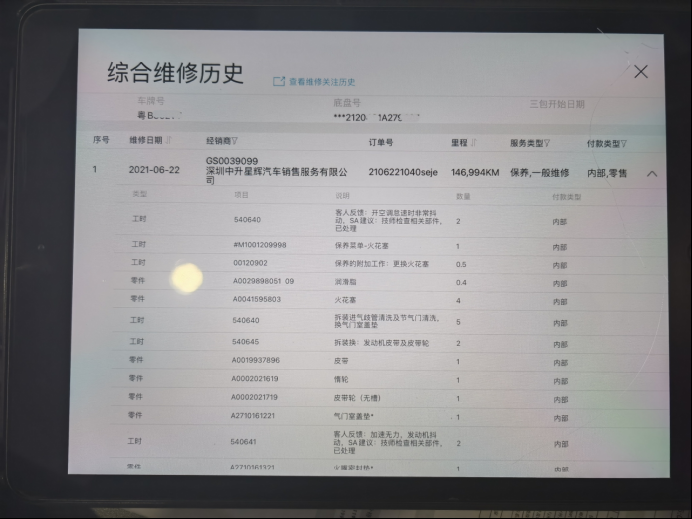
Task: Click the 订单号 column header
Action: [381, 142]
